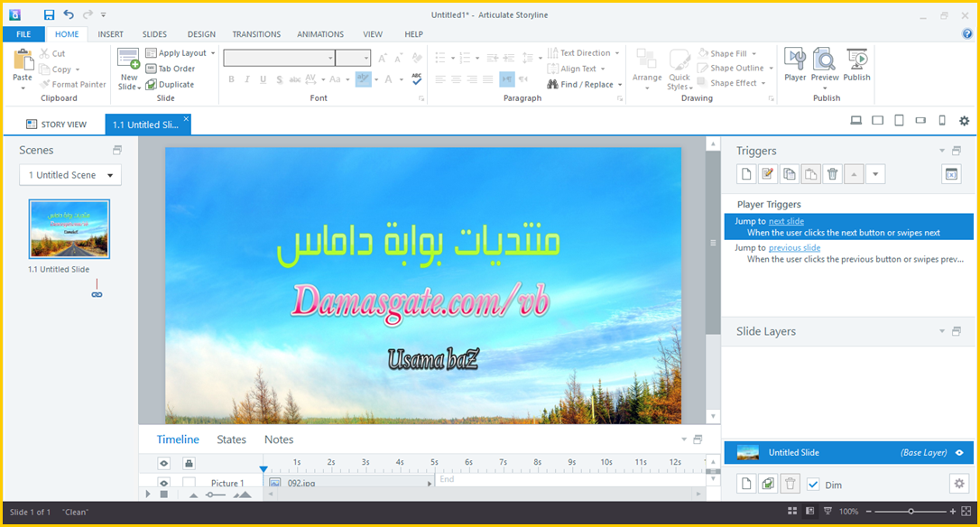Run the spell check
This screenshot has width=980, height=527.
coord(417,79)
